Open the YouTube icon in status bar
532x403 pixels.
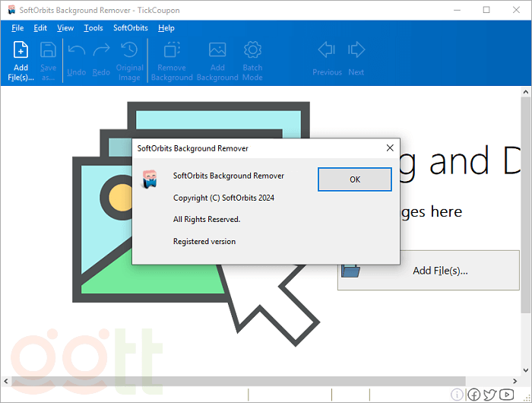coord(507,395)
